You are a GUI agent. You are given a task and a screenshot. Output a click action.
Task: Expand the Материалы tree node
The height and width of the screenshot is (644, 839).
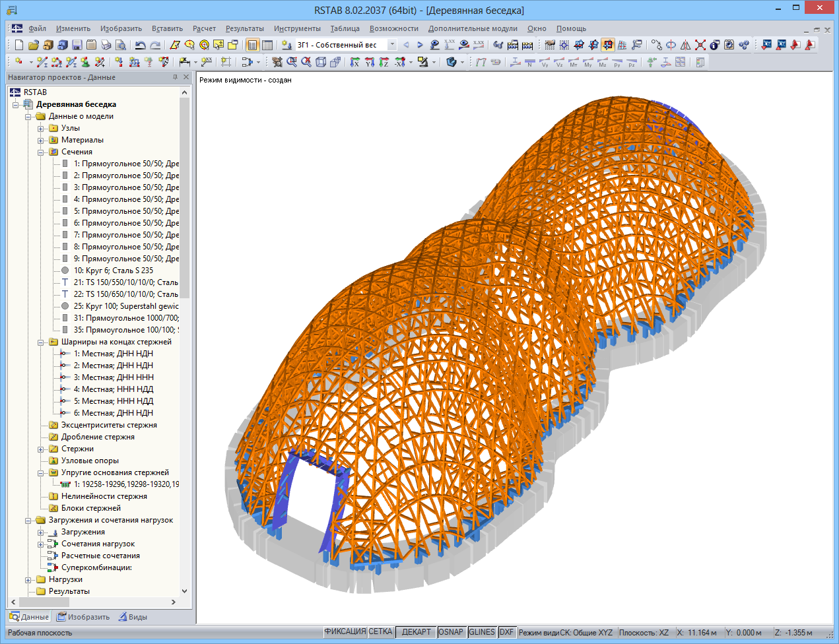click(x=41, y=141)
